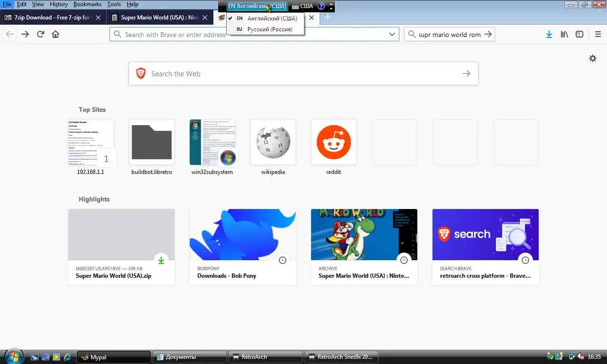Go forward with the arrow button
The image size is (607, 364).
click(x=25, y=34)
